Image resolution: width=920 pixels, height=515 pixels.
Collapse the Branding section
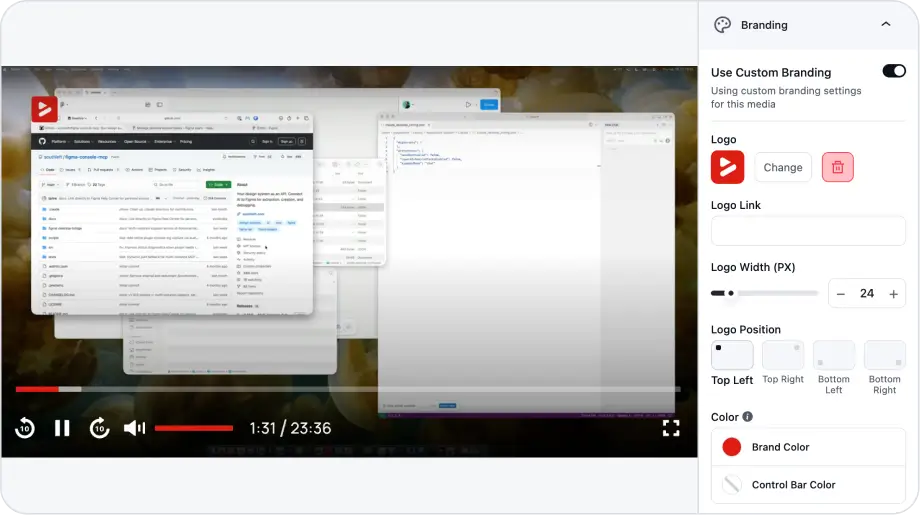coord(885,25)
